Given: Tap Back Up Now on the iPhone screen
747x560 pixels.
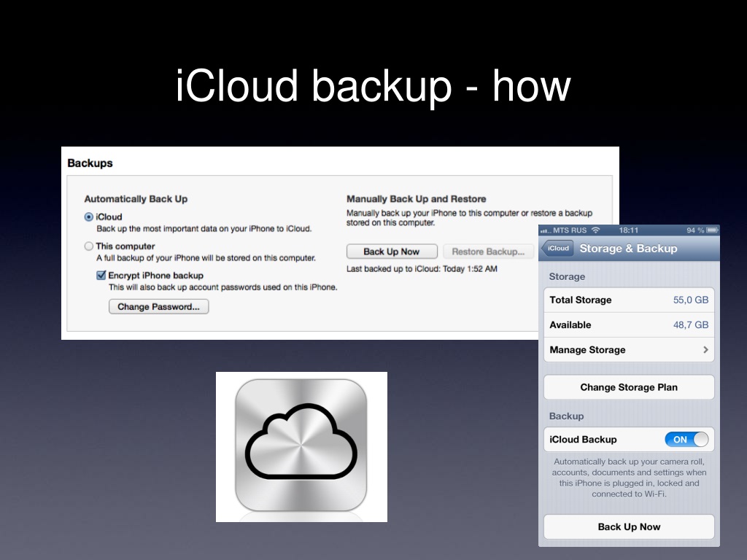Looking at the screenshot, I should pos(629,526).
